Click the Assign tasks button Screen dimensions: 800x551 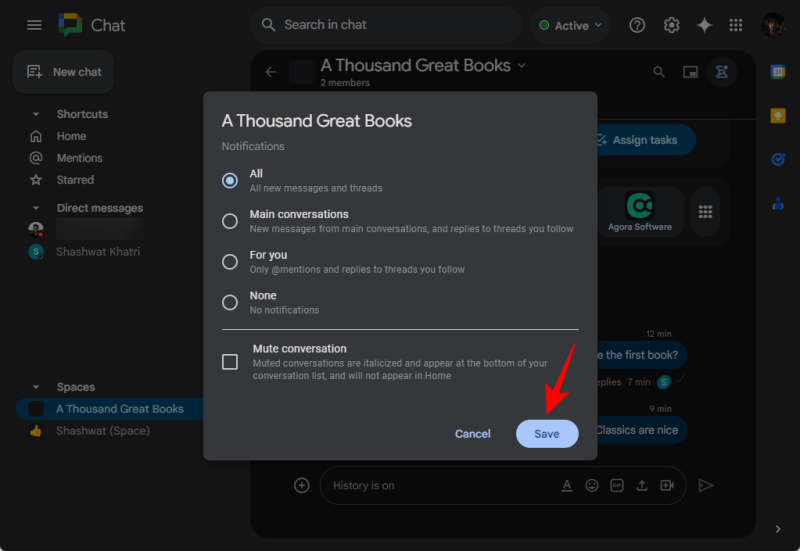coord(644,140)
